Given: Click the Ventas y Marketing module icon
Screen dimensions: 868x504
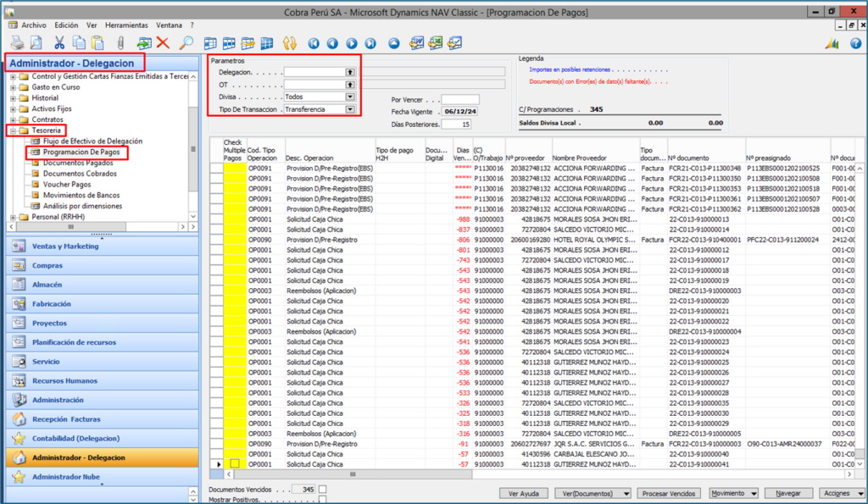Looking at the screenshot, I should tap(19, 246).
